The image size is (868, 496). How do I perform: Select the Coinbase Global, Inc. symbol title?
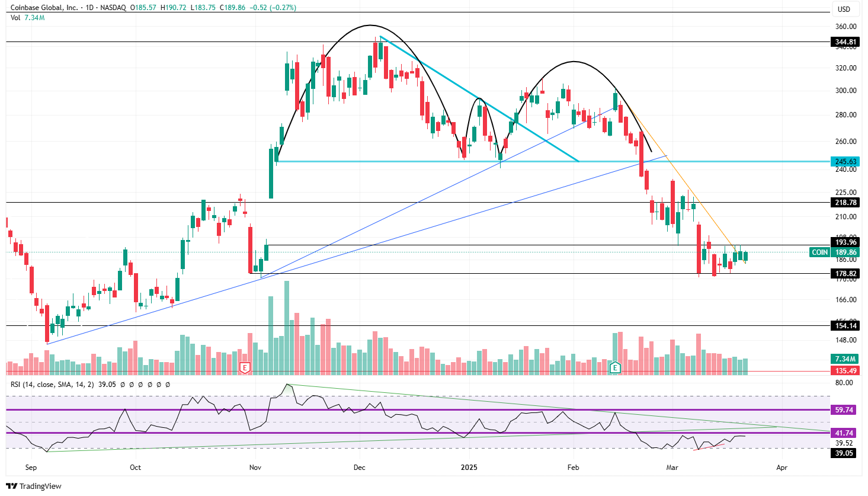pyautogui.click(x=44, y=8)
